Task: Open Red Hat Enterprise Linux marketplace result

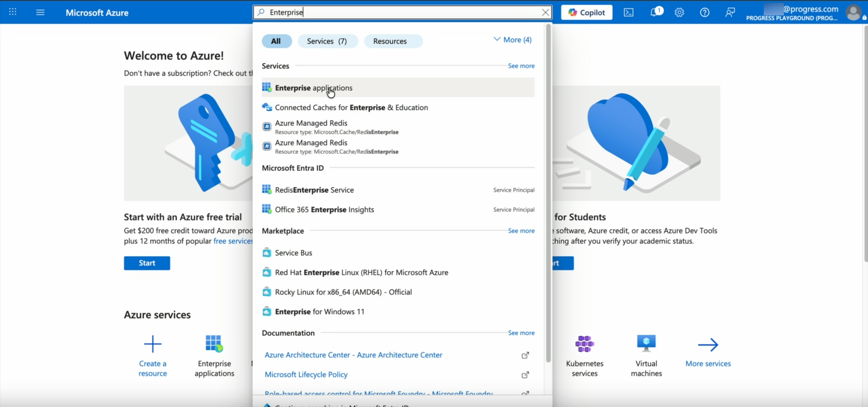Action: [398, 272]
